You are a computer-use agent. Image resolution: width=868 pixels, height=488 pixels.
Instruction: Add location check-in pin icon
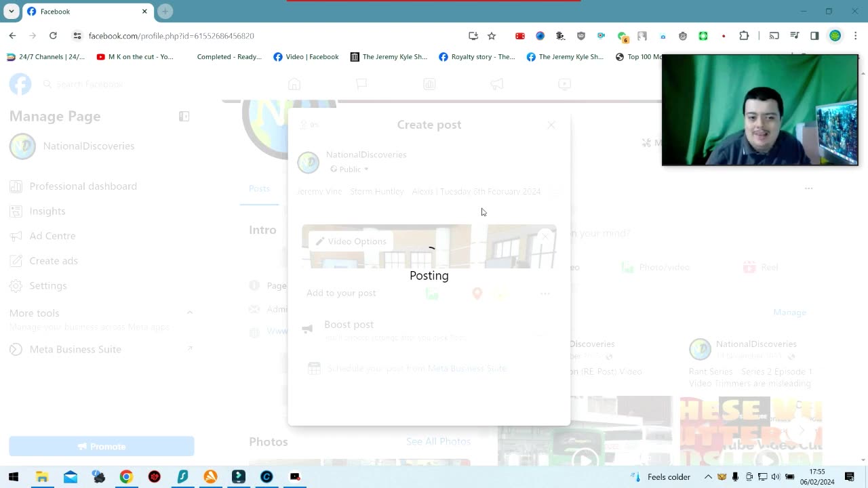(477, 293)
